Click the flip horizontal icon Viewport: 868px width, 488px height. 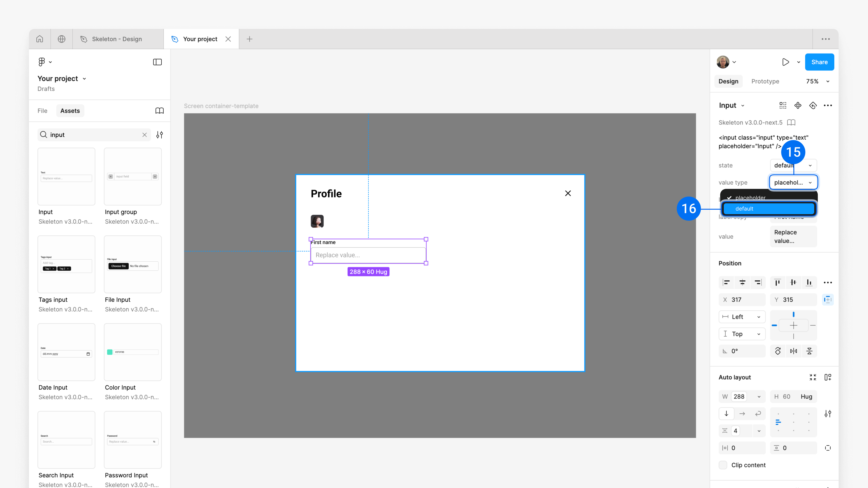[x=794, y=351]
